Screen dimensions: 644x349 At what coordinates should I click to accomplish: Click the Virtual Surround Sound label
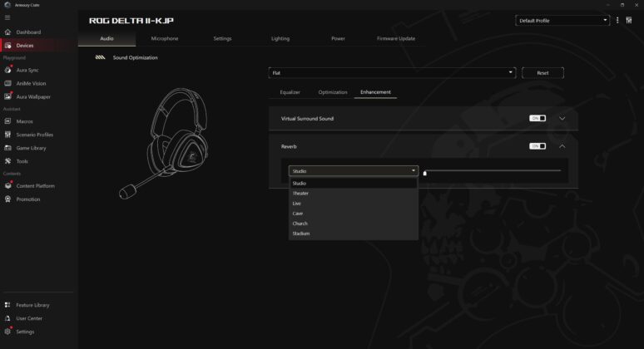[x=307, y=119]
